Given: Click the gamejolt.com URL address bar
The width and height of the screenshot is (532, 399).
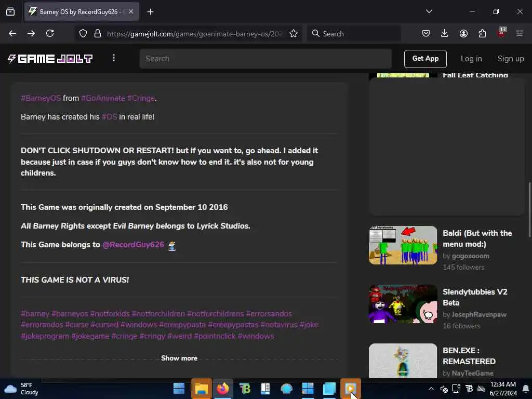Looking at the screenshot, I should click(195, 34).
